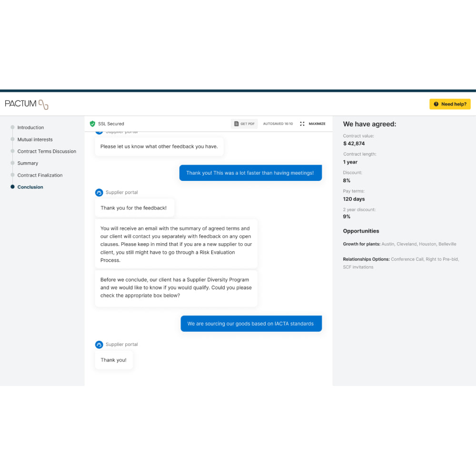Switch to the Conclusion section
This screenshot has height=476, width=476.
pyautogui.click(x=31, y=187)
